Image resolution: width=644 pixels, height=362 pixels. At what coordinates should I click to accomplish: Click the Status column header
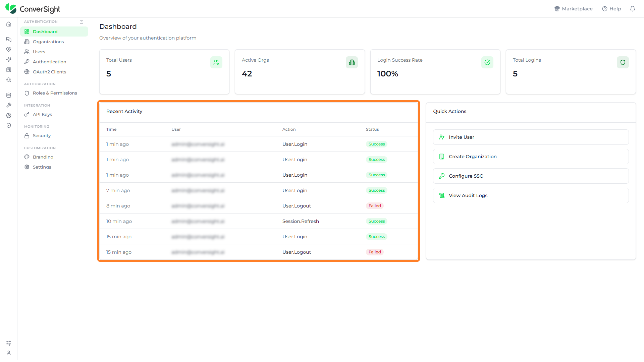[372, 129]
